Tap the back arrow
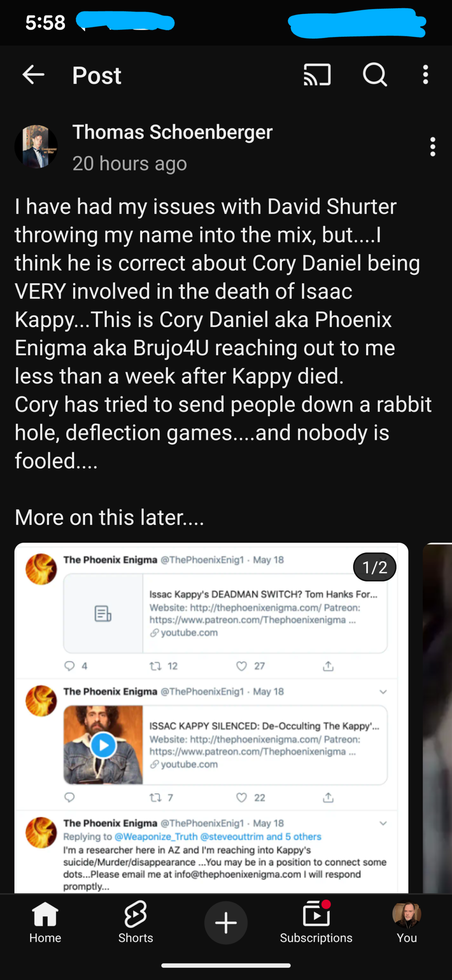The height and width of the screenshot is (980, 452). coord(33,74)
